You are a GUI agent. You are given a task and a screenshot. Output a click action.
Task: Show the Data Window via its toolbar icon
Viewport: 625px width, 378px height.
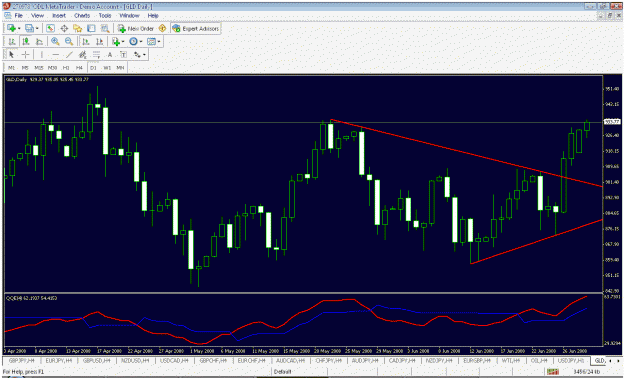[x=64, y=28]
